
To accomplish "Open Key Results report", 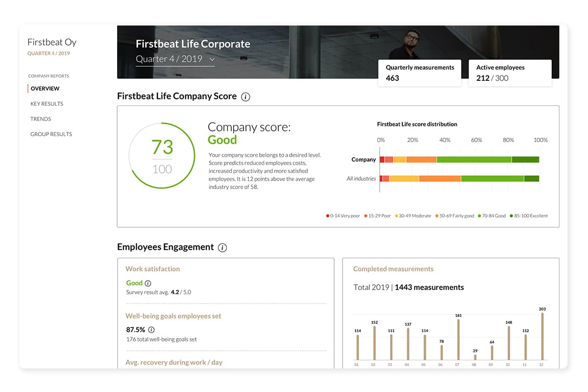I will tap(47, 104).
